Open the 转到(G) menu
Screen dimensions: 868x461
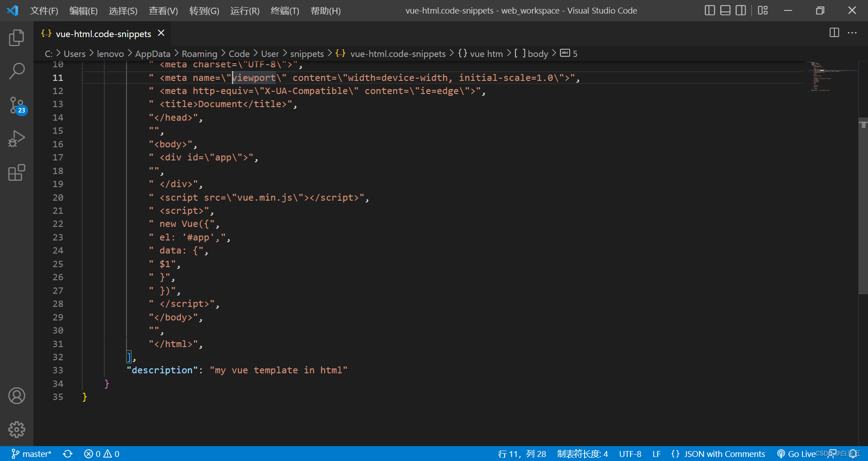pyautogui.click(x=204, y=11)
